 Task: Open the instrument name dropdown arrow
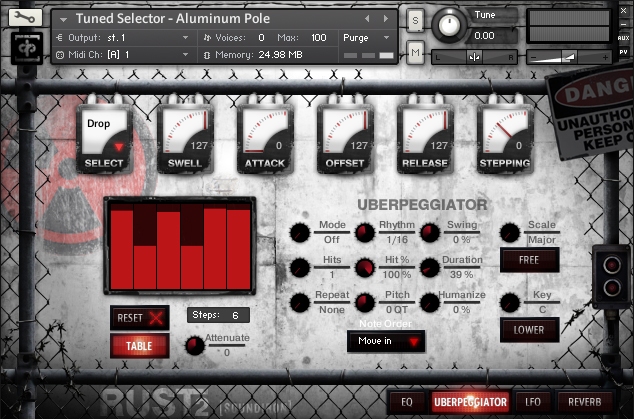[x=63, y=19]
